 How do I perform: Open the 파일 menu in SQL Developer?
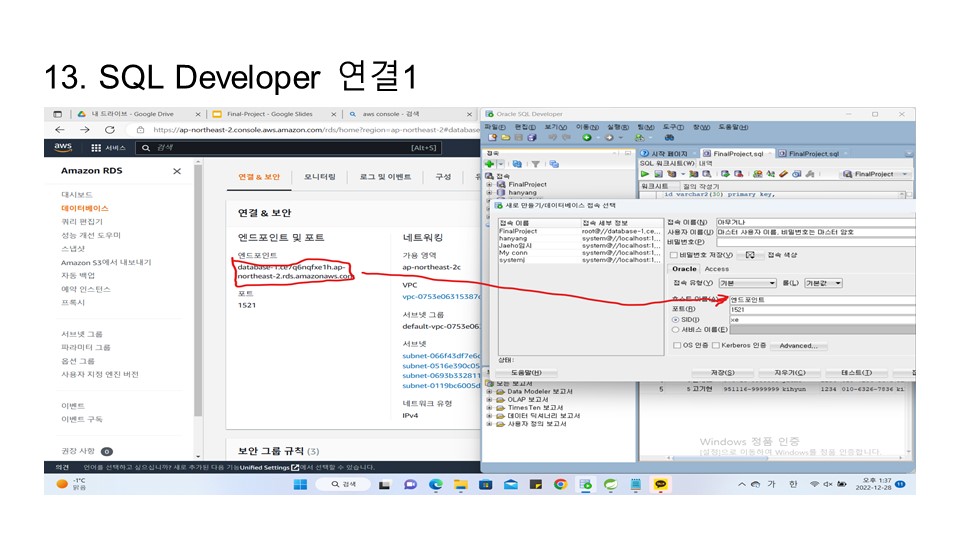pyautogui.click(x=495, y=127)
